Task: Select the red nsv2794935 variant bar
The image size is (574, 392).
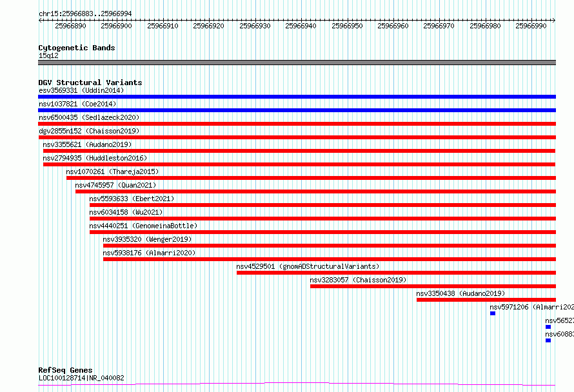Action: tap(299, 164)
